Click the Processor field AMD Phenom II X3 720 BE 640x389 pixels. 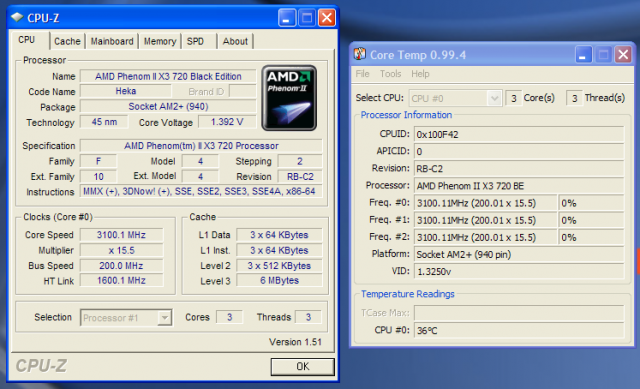click(519, 186)
